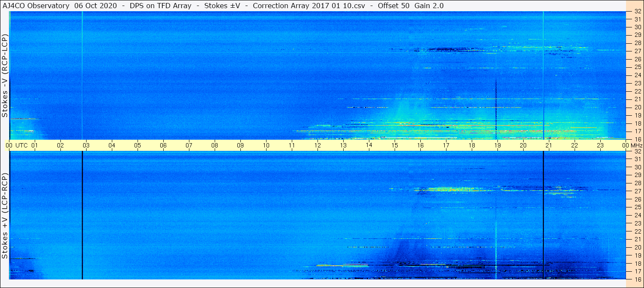This screenshot has width=644, height=288.
Task: Click "DPS on TFD Array" in the title
Action: pos(160,6)
